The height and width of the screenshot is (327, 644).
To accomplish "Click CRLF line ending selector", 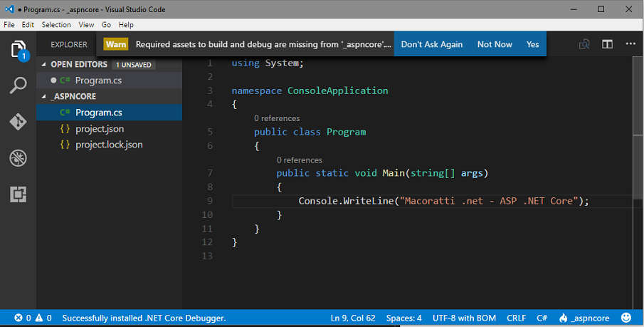I will click(517, 318).
